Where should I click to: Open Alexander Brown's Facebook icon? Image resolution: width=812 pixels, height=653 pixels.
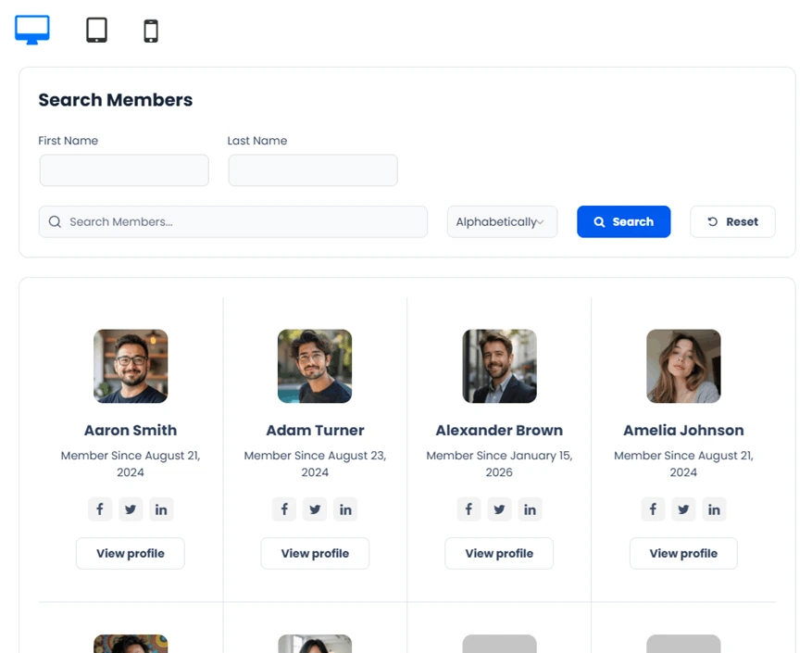tap(468, 509)
